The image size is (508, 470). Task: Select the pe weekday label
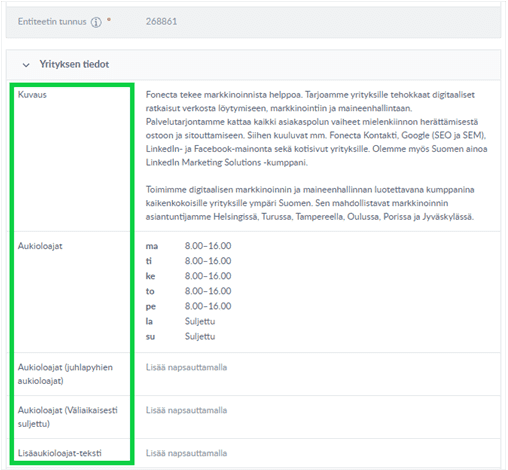(x=151, y=307)
